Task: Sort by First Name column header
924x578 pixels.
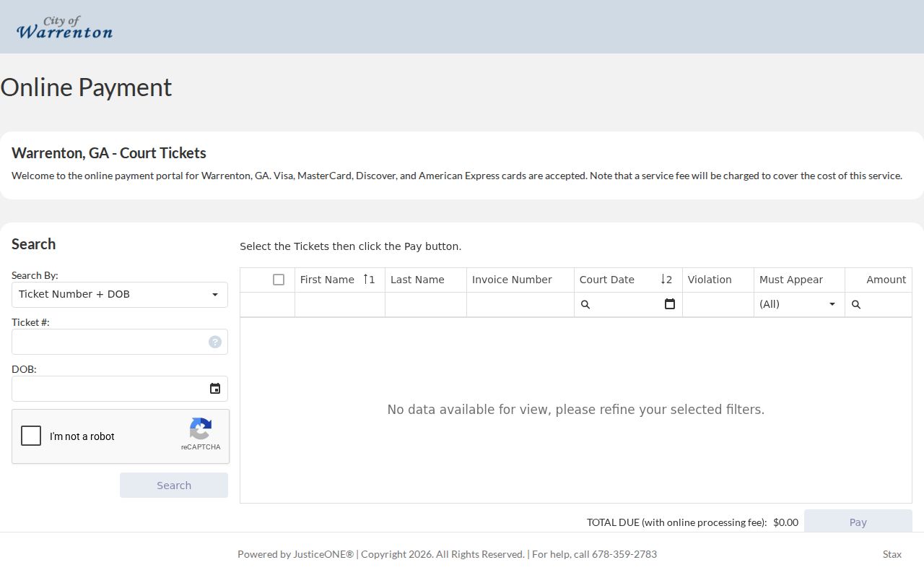Action: (x=340, y=280)
